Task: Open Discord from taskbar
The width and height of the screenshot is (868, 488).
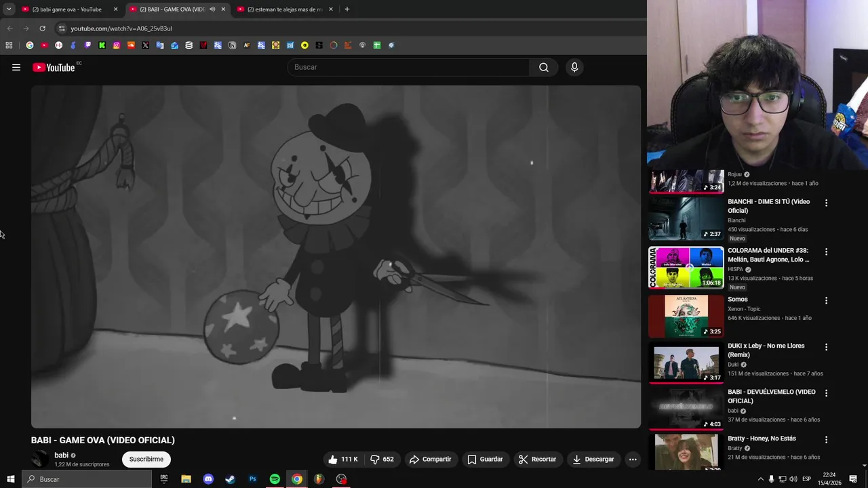Action: tap(208, 479)
